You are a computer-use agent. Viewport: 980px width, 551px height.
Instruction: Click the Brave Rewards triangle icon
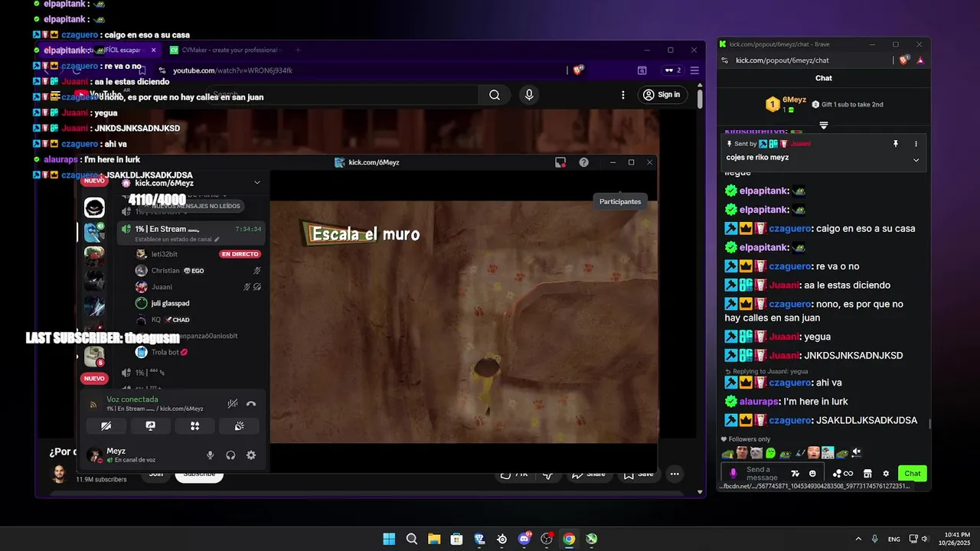pyautogui.click(x=920, y=60)
